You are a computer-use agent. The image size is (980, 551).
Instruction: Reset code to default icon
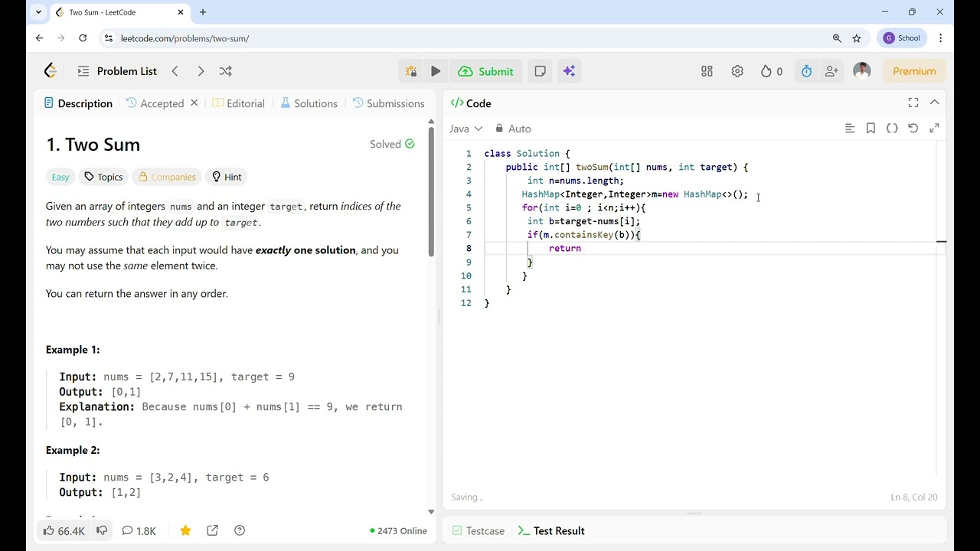click(913, 129)
